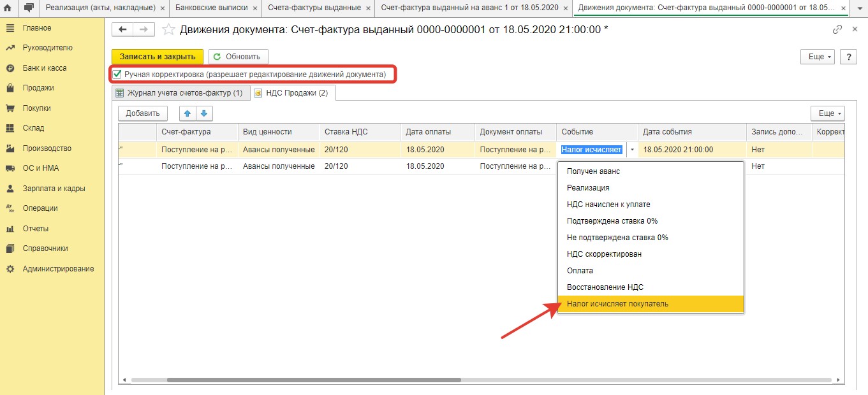The image size is (868, 395).
Task: Switch to the Журнал учета счетов-фактур tab
Action: pyautogui.click(x=179, y=93)
